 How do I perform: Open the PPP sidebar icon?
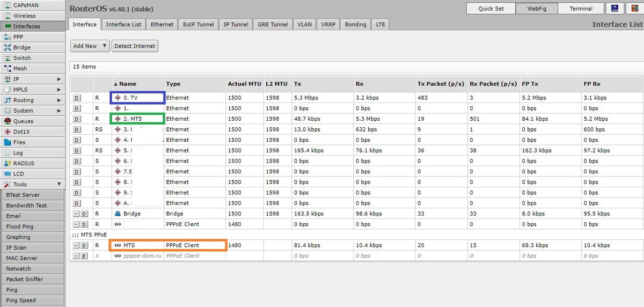(8, 36)
